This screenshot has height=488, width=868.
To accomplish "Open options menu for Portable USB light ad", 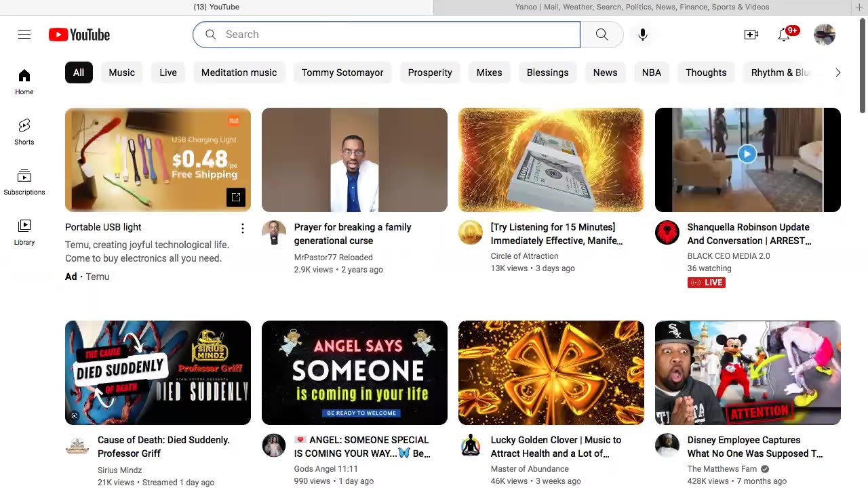I will point(243,228).
